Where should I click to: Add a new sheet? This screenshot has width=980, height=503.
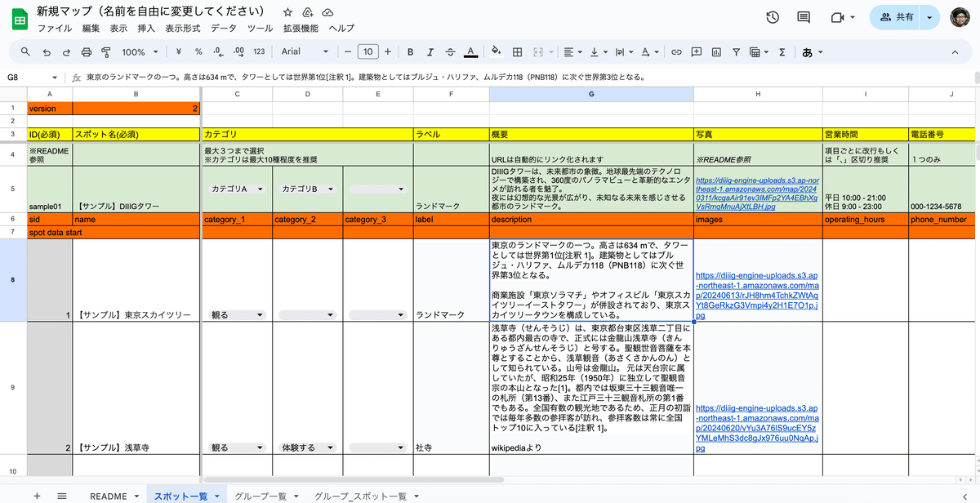coord(37,496)
